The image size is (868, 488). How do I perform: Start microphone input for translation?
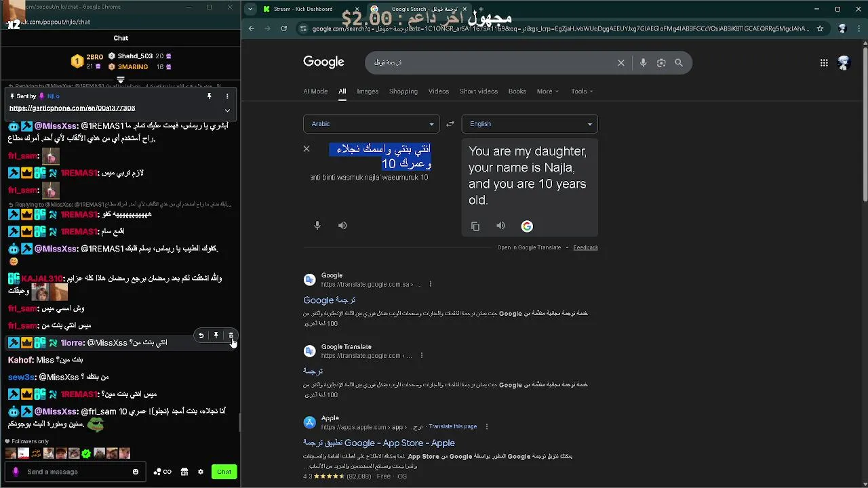[x=317, y=226]
